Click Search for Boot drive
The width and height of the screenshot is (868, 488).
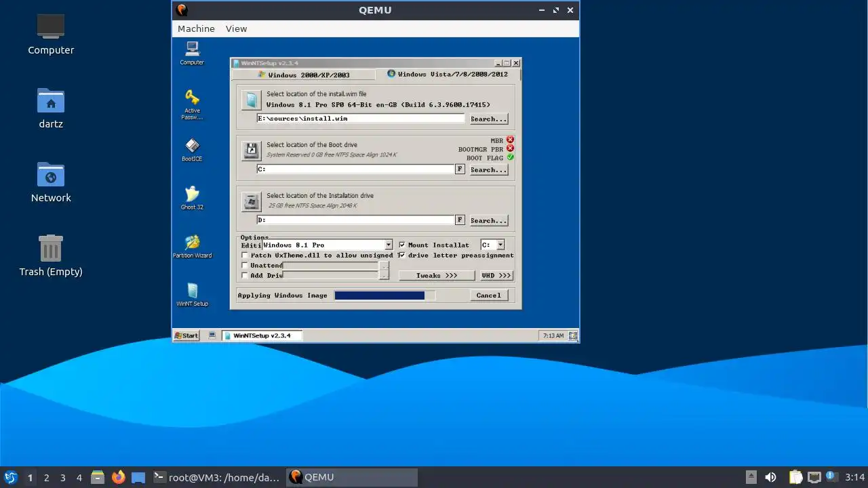pos(488,169)
